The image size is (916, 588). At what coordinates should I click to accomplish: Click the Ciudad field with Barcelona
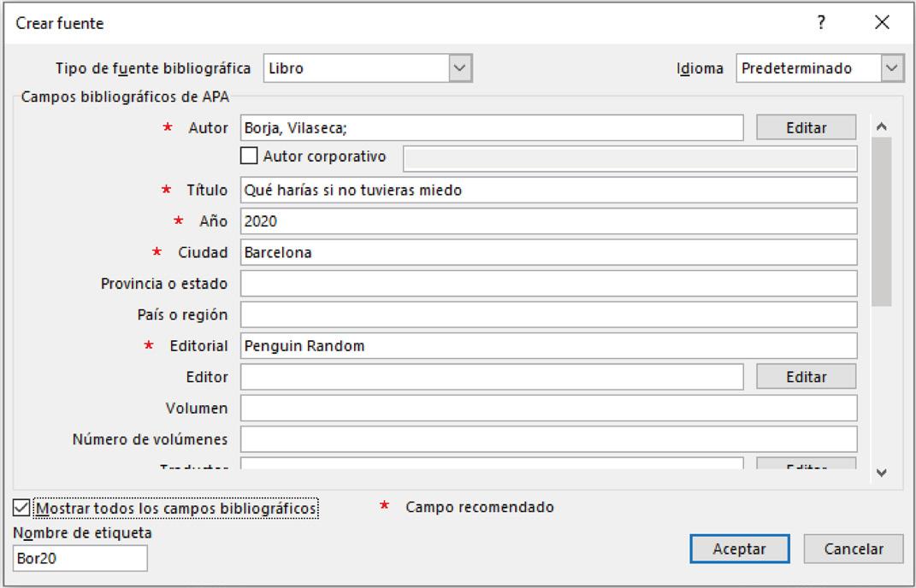(x=548, y=252)
